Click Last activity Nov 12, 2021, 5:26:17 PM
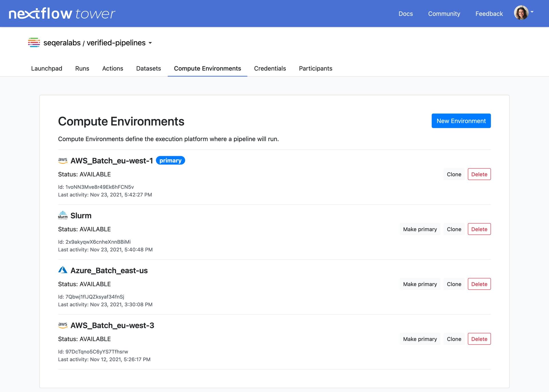This screenshot has width=549, height=392. (104, 359)
